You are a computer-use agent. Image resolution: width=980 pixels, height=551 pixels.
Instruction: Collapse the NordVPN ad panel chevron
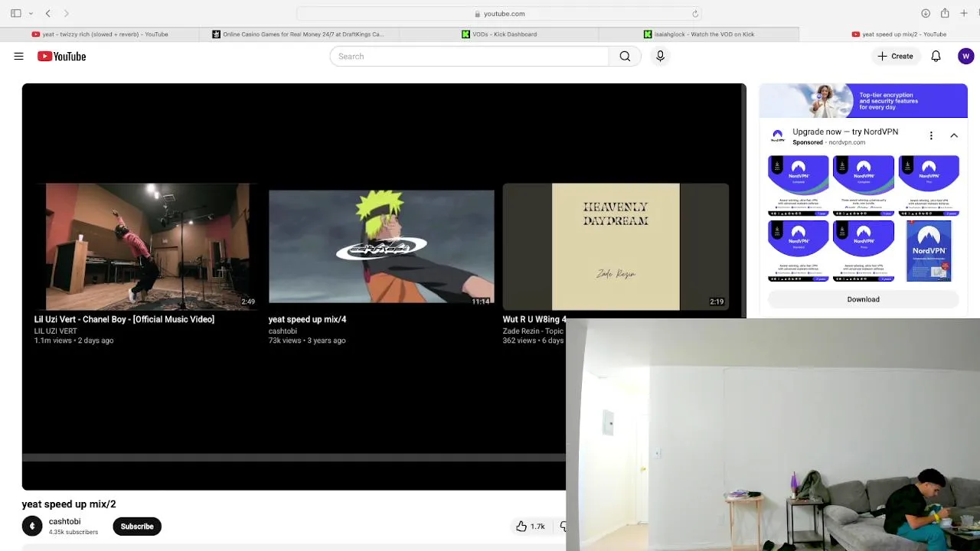954,135
